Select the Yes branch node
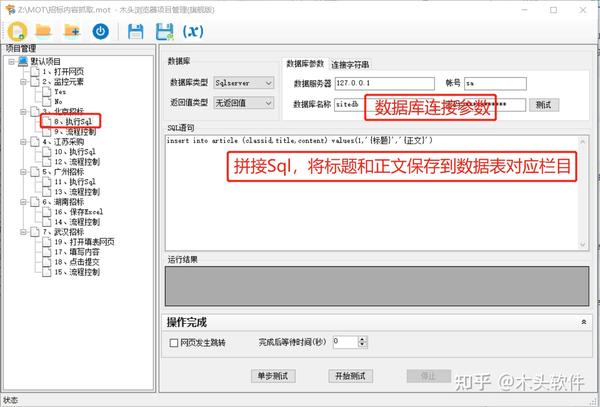 point(60,92)
